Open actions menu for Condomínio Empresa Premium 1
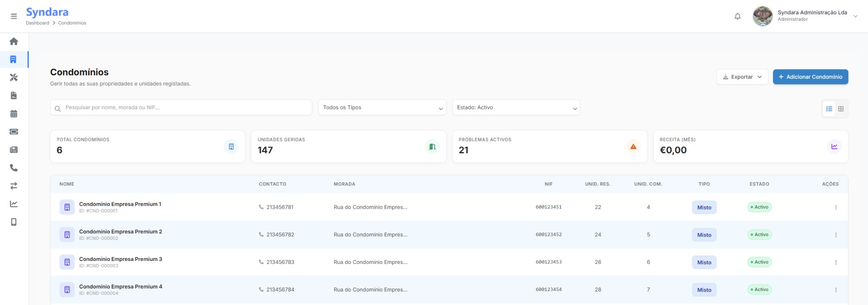This screenshot has width=868, height=305. (x=836, y=208)
